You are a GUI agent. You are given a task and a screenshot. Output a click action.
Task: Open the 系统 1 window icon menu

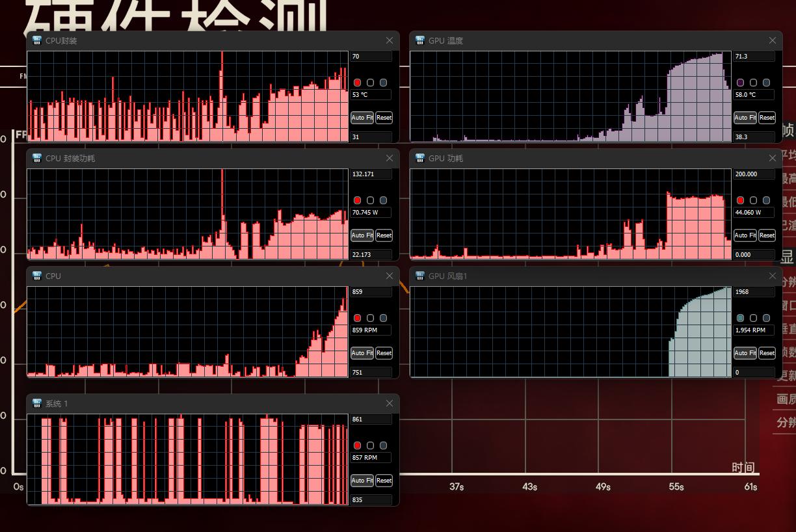37,403
